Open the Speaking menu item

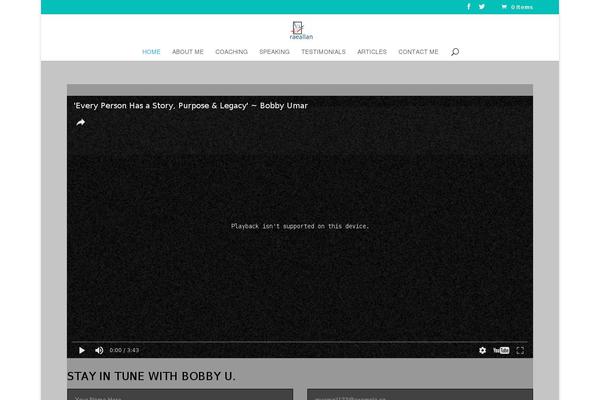[274, 52]
